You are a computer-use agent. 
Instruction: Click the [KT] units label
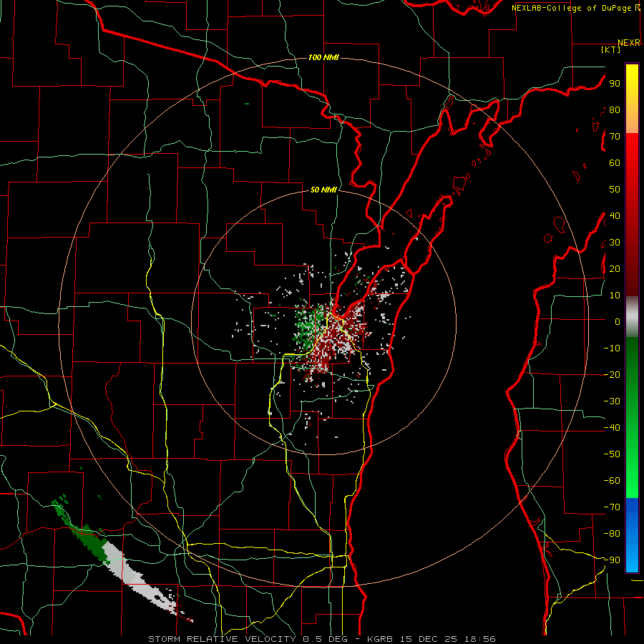click(610, 49)
